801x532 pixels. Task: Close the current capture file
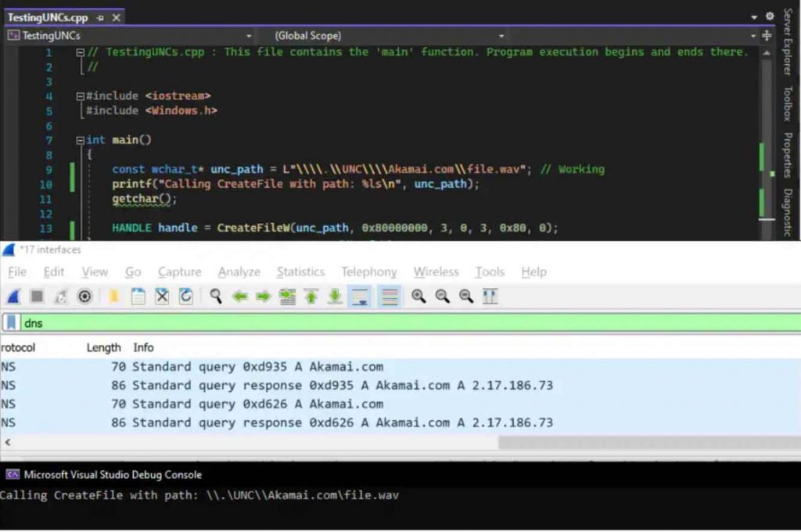[162, 297]
